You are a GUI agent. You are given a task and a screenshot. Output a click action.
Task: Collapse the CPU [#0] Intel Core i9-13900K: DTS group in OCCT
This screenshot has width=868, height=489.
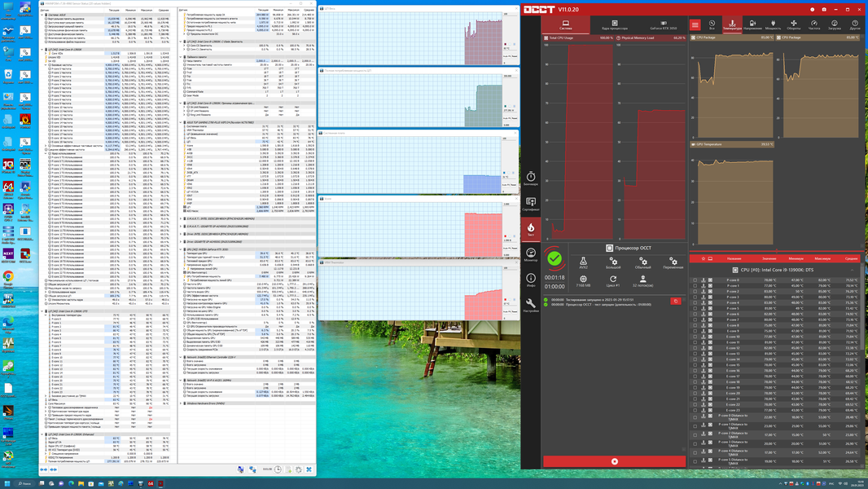coord(852,270)
